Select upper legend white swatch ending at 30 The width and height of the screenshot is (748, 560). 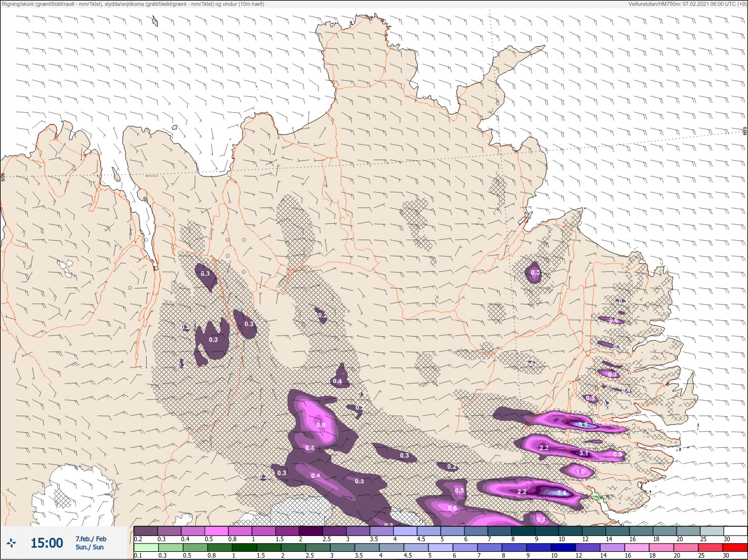point(735,531)
